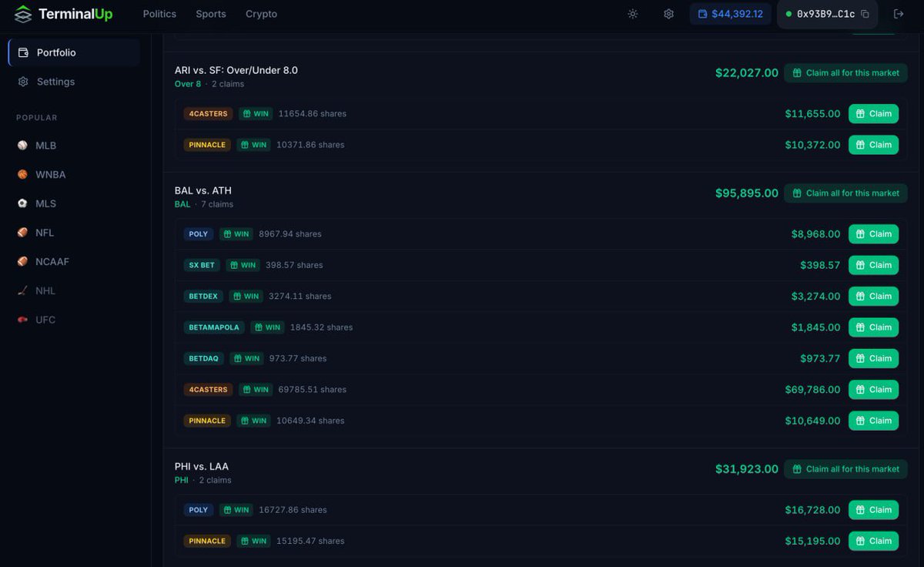Claim the $10,649.00 Pinnacle payout

click(873, 421)
